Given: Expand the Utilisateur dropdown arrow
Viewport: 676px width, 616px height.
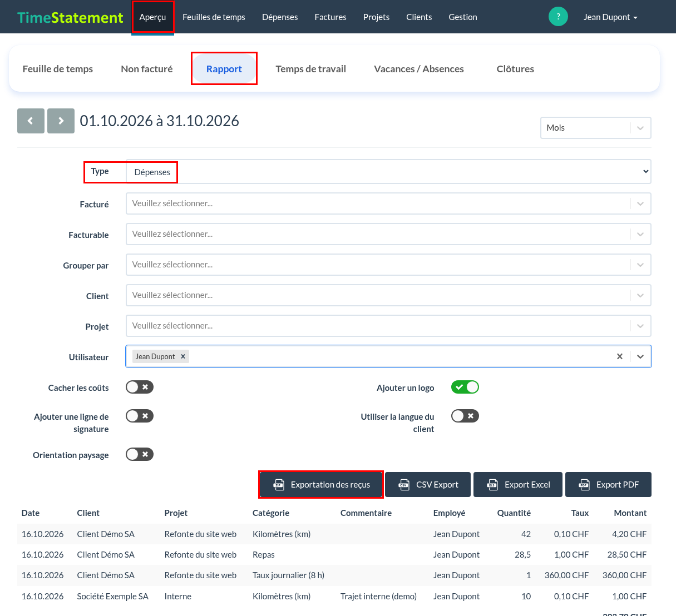Looking at the screenshot, I should tap(640, 356).
